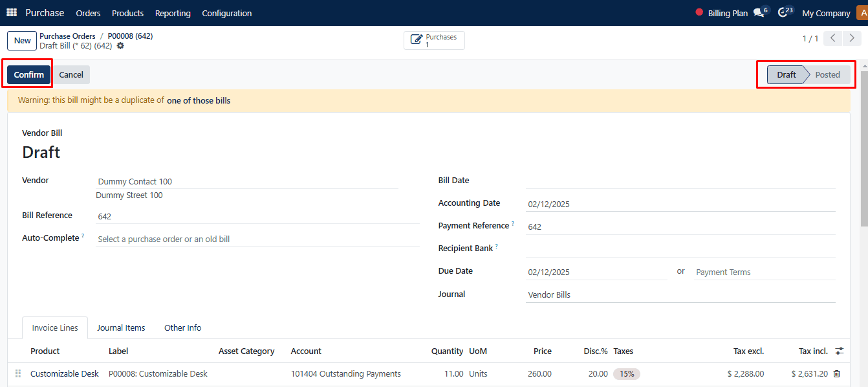Confirm the draft vendor bill

tap(29, 74)
